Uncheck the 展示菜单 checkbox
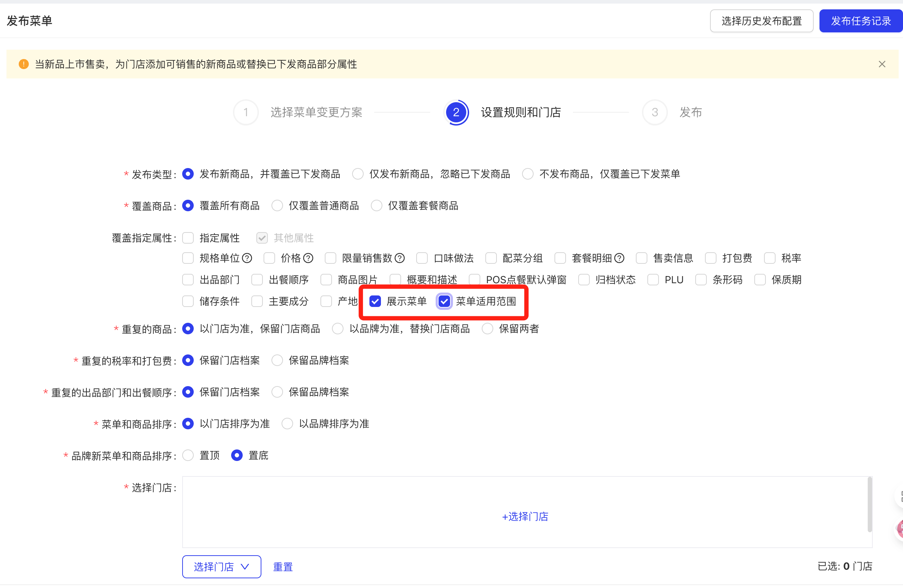903x588 pixels. point(375,302)
